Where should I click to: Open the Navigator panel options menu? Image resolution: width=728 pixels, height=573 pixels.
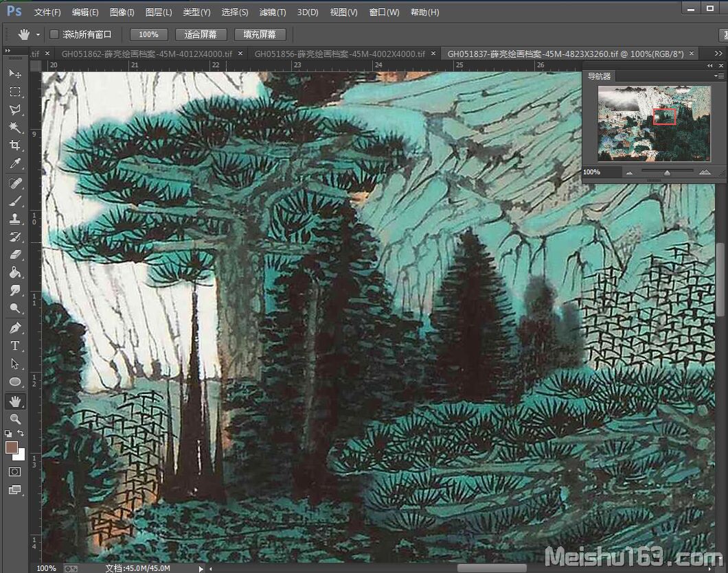(718, 75)
